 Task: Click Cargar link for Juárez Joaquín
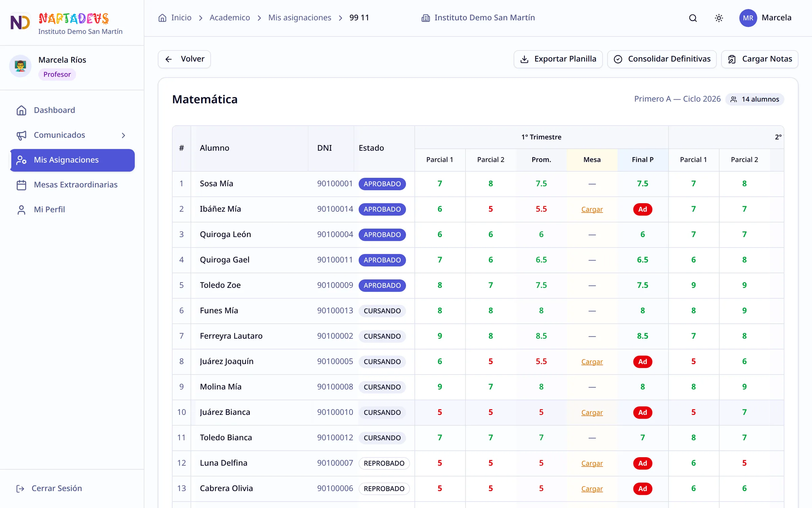coord(592,362)
